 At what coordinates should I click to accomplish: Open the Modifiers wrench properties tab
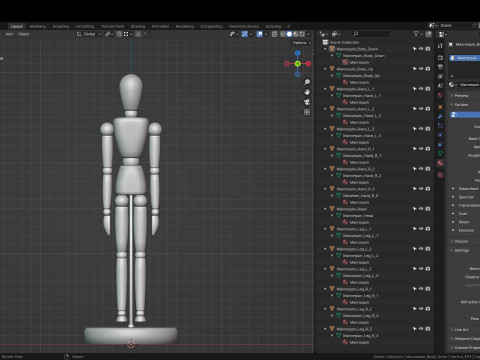click(x=440, y=116)
